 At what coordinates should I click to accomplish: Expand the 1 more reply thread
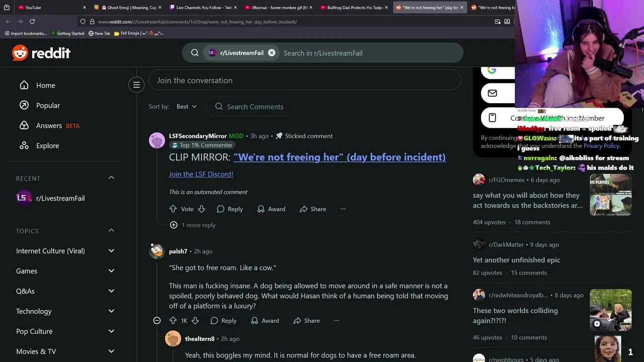[x=193, y=225]
